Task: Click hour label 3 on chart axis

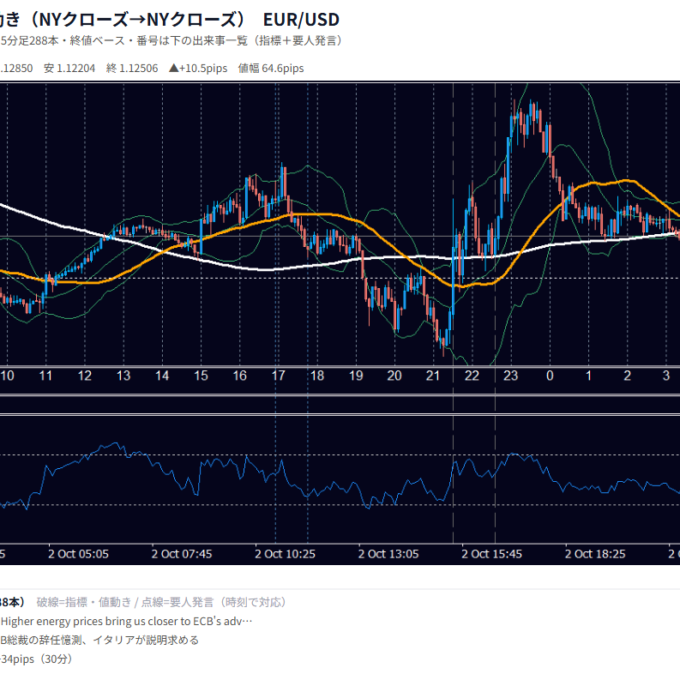Action: [666, 376]
